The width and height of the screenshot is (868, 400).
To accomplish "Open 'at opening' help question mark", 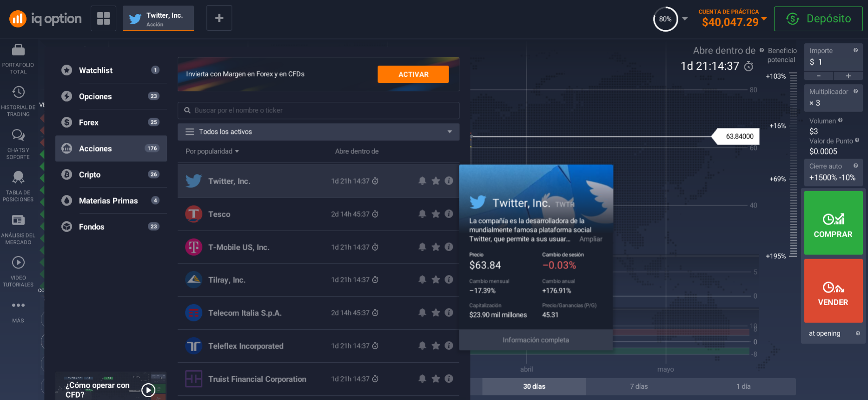I will (858, 333).
